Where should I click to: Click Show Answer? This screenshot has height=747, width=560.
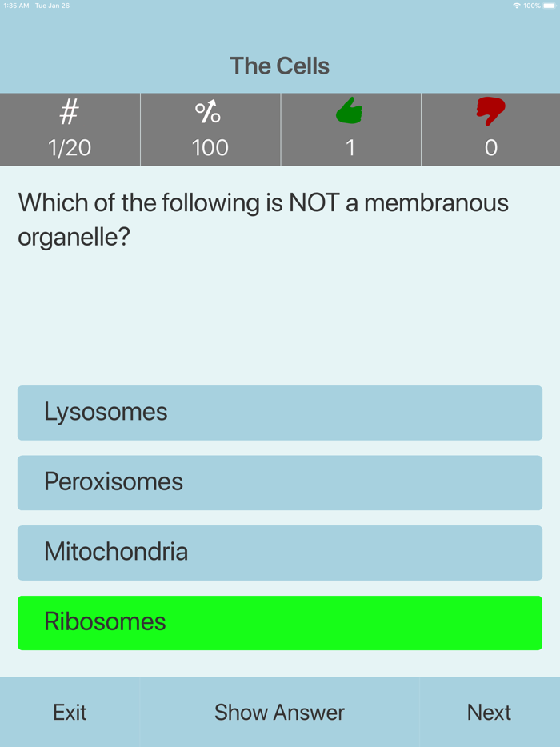point(279,712)
